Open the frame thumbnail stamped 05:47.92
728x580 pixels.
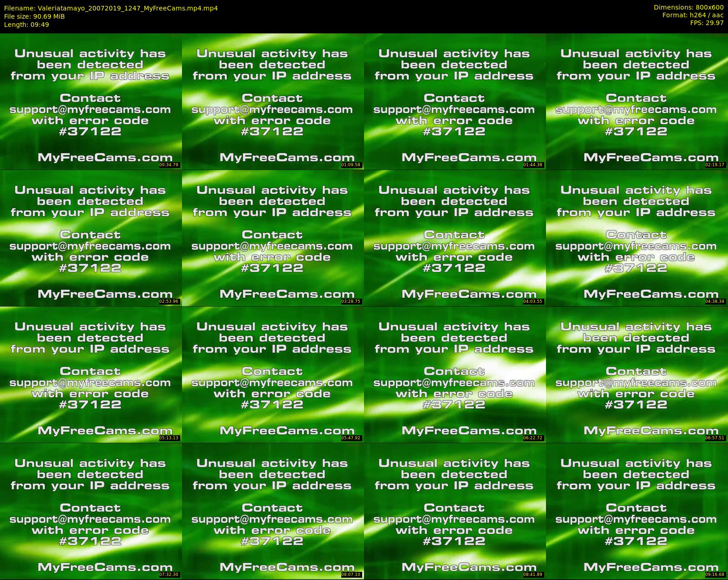(273, 375)
